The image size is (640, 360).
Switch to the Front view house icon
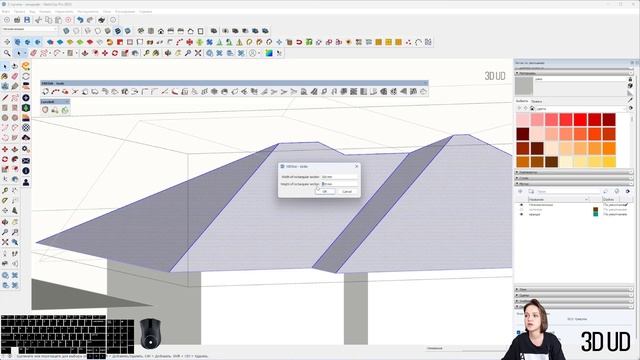coord(161,31)
